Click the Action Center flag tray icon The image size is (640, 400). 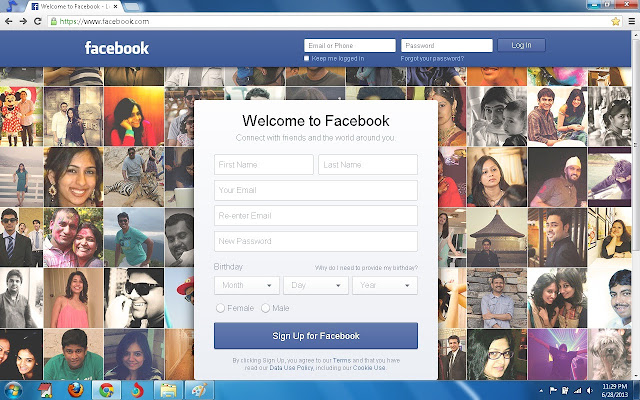553,391
